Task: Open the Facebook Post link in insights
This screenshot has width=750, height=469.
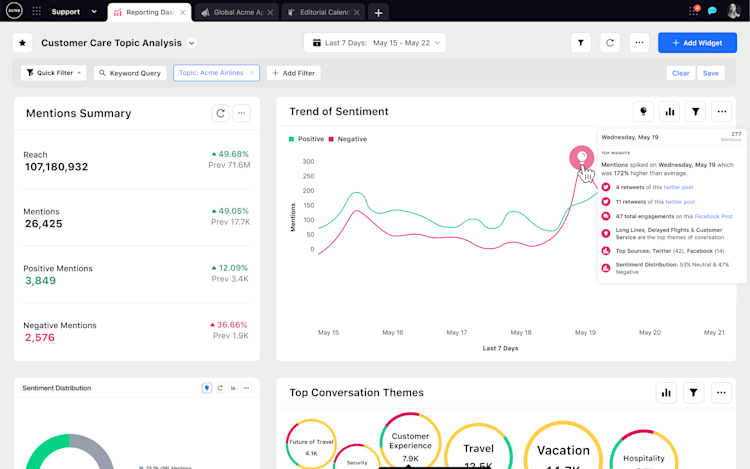Action: pos(713,216)
